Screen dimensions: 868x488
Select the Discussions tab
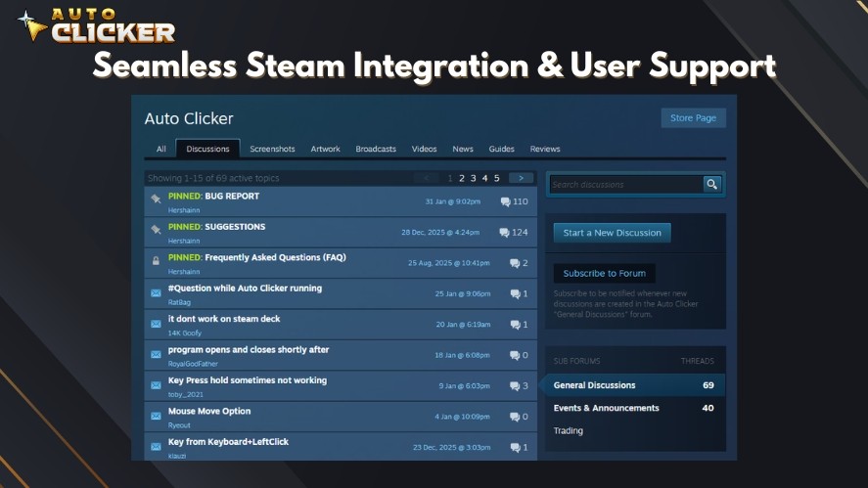click(x=207, y=149)
